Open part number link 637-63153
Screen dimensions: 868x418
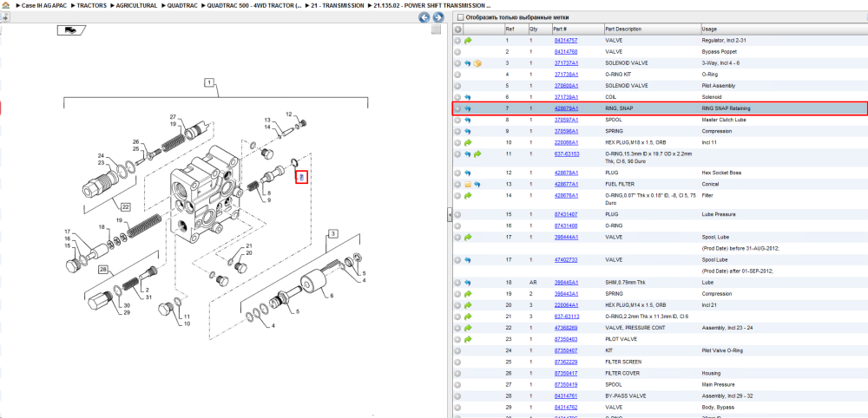pos(567,154)
